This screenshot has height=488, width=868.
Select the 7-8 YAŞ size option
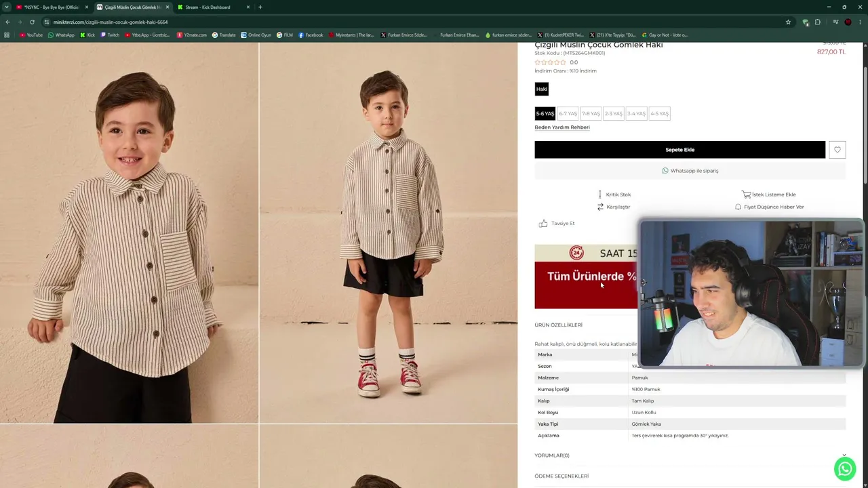pyautogui.click(x=591, y=113)
